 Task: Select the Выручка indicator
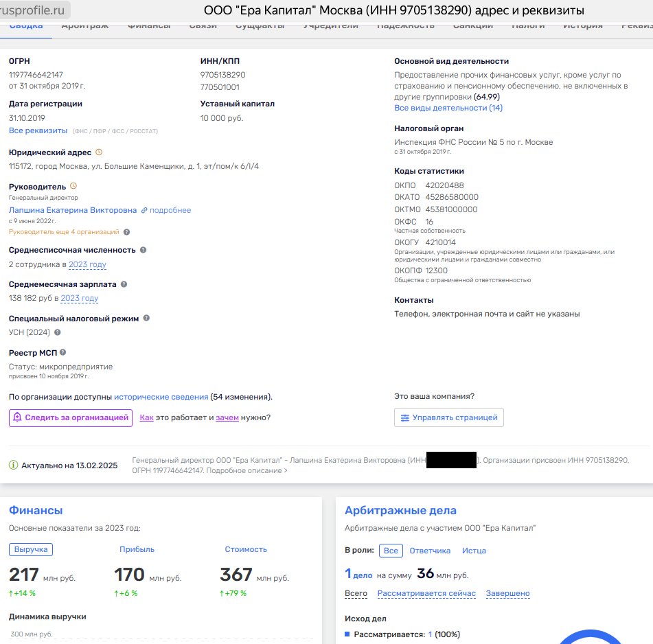pyautogui.click(x=31, y=549)
